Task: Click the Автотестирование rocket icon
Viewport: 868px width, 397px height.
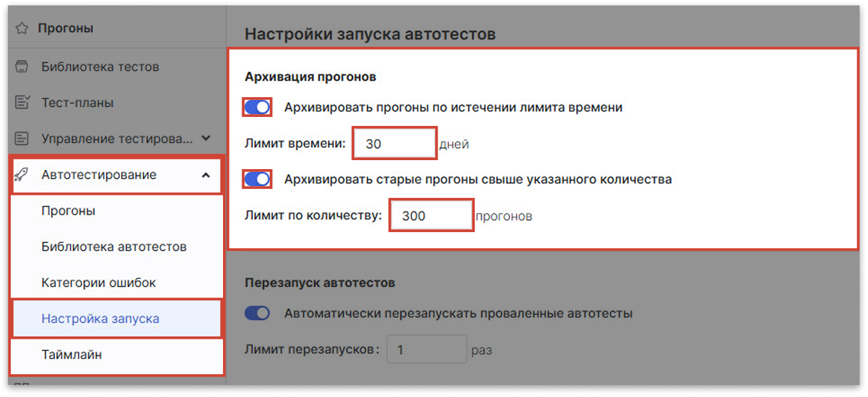Action: click(x=22, y=175)
